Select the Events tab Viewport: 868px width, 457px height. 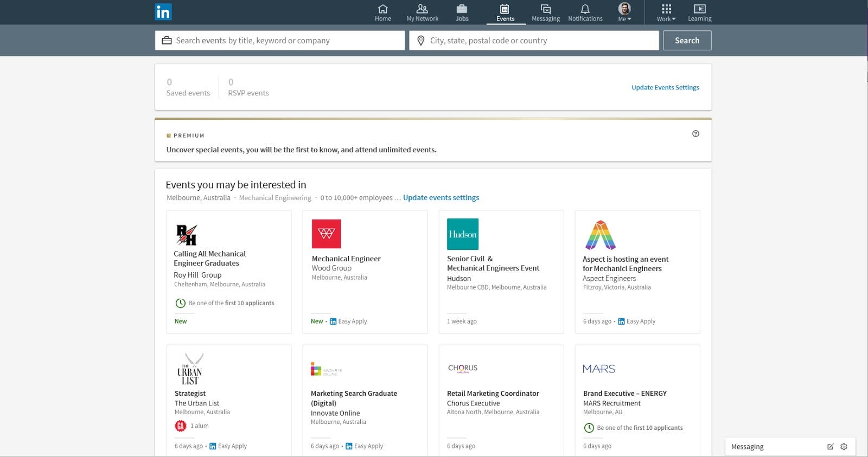(x=505, y=12)
